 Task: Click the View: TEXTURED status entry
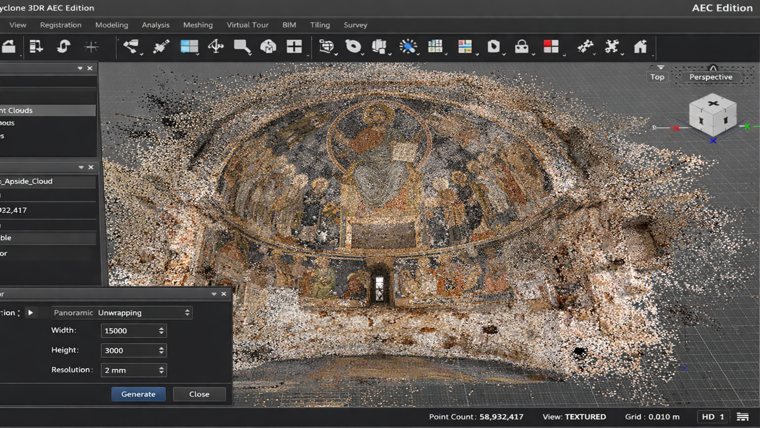pyautogui.click(x=574, y=417)
